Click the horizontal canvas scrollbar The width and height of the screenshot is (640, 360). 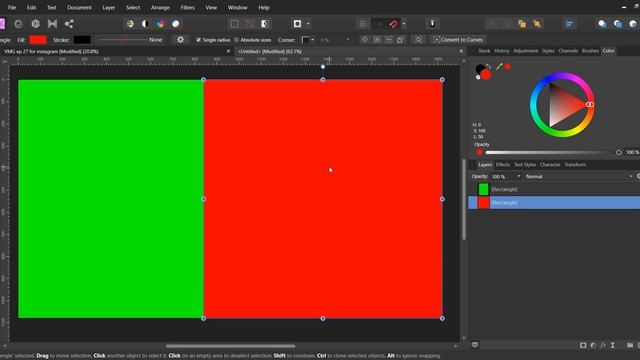231,346
